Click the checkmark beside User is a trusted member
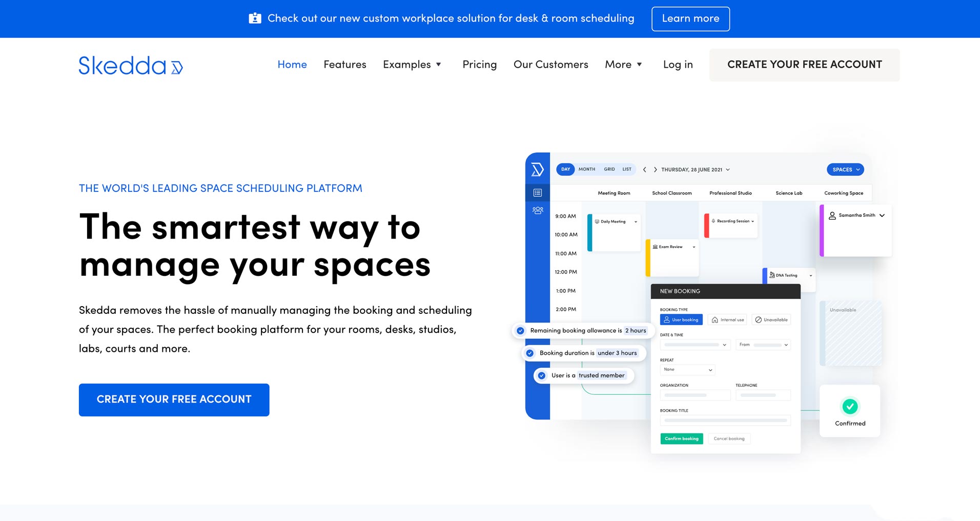Viewport: 980px width, 521px height. [x=542, y=375]
